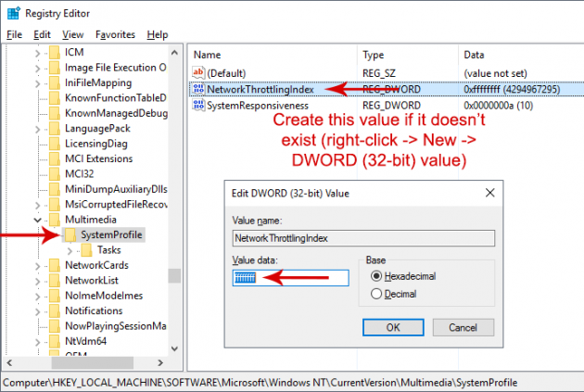Click the REG_SZ type cell
The height and width of the screenshot is (392, 584).
coord(379,73)
